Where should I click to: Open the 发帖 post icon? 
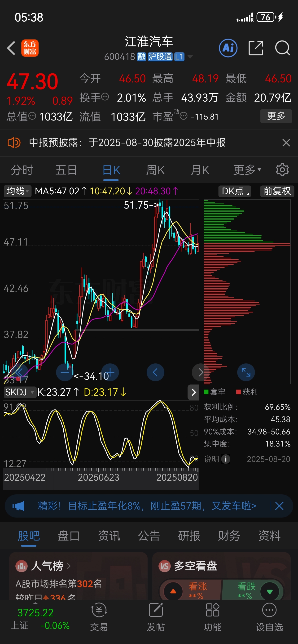[x=156, y=610]
